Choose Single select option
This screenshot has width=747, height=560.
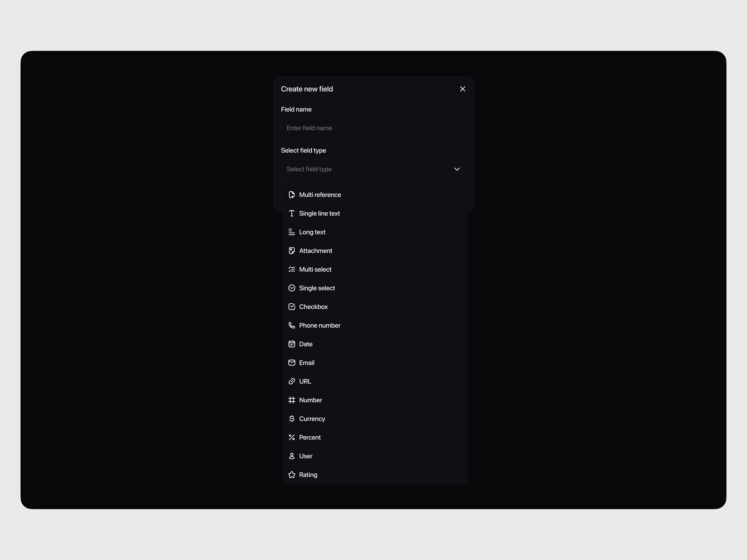click(375, 288)
